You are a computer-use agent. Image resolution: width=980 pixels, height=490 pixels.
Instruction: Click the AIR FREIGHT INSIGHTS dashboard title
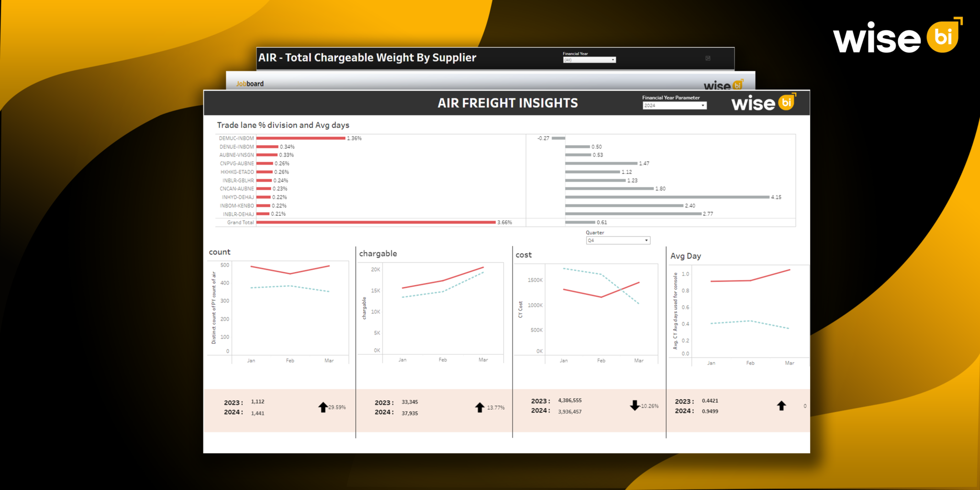coord(507,102)
